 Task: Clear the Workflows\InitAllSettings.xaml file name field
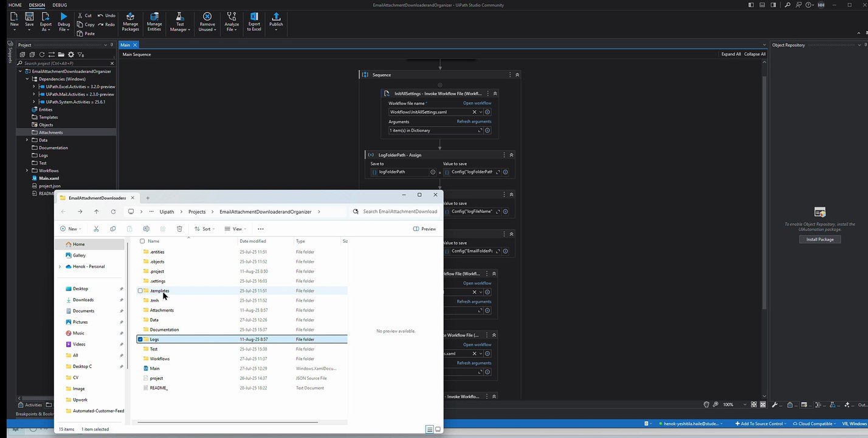pos(474,112)
